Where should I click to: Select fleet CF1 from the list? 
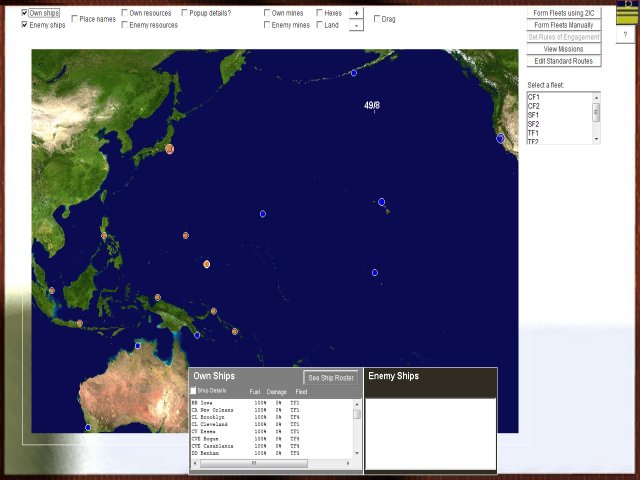click(x=534, y=97)
